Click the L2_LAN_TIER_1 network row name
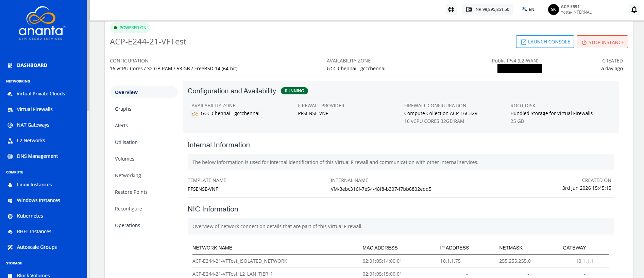This screenshot has height=278, width=644. (x=233, y=274)
